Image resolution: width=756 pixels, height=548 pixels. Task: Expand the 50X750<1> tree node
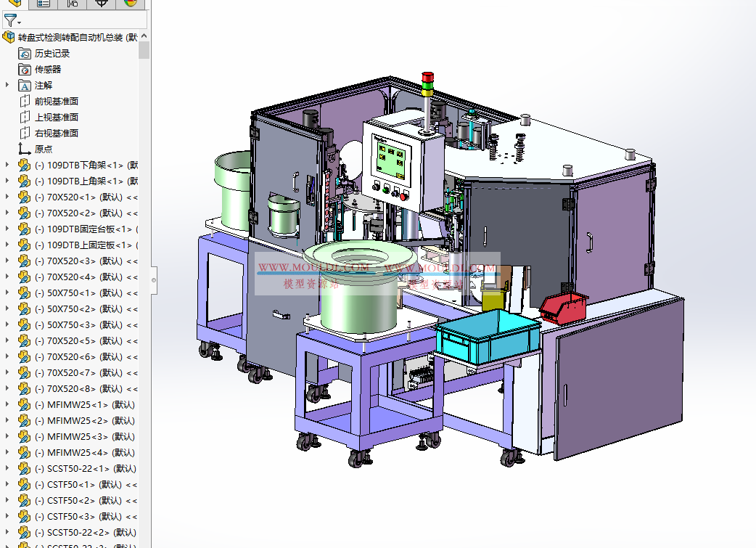[7, 293]
